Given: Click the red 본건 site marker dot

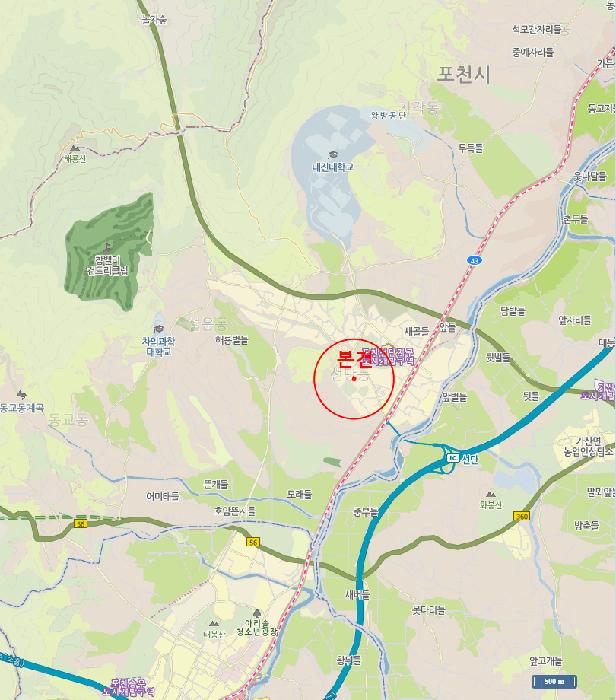Looking at the screenshot, I should coord(354,379).
